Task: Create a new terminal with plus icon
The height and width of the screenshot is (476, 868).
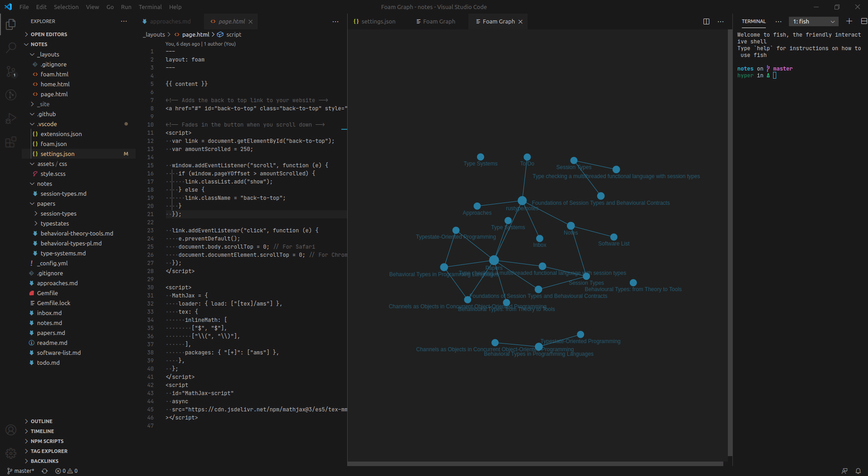Action: pyautogui.click(x=849, y=21)
